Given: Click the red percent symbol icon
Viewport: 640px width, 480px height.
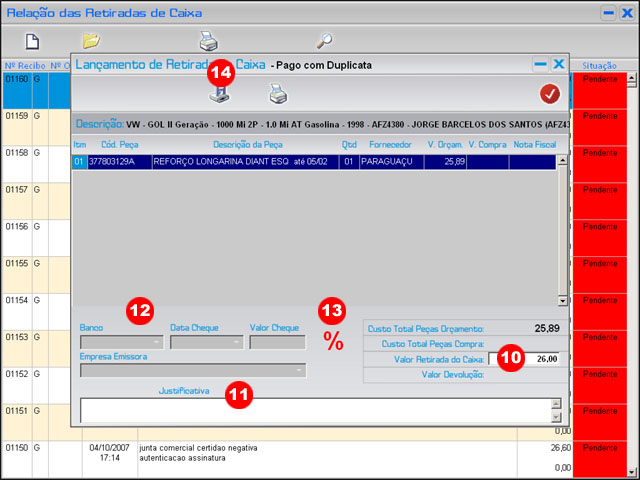Looking at the screenshot, I should (x=333, y=341).
